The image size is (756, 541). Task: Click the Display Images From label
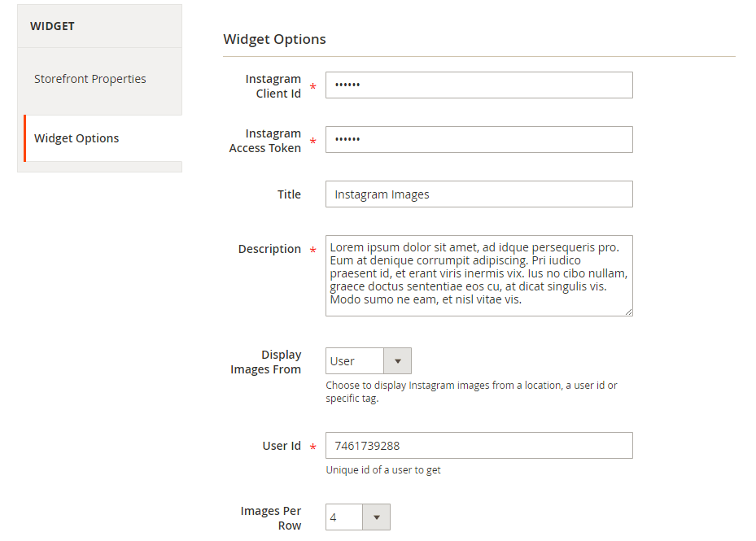(266, 362)
